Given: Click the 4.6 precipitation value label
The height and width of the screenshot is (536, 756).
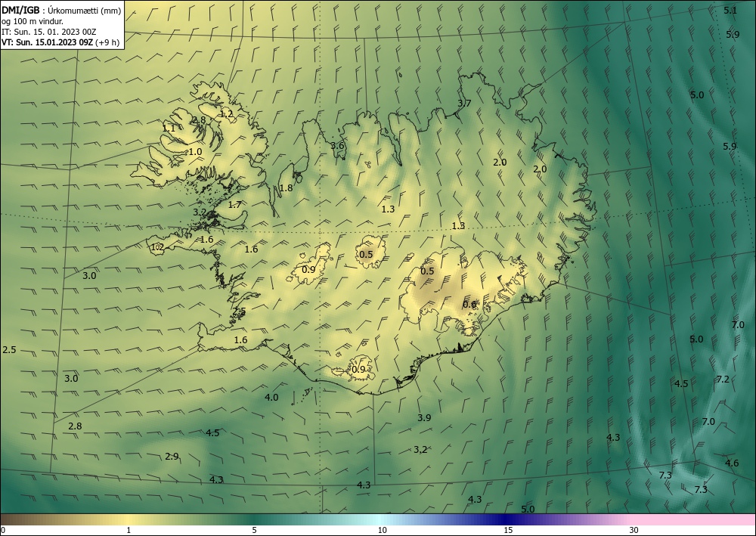Looking at the screenshot, I should click(x=732, y=463).
